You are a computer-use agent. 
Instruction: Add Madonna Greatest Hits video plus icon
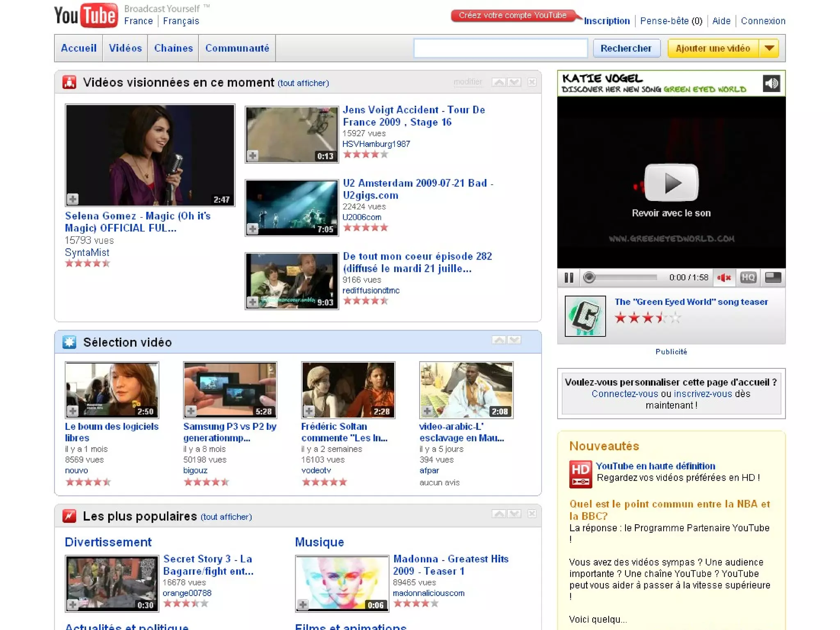[303, 605]
